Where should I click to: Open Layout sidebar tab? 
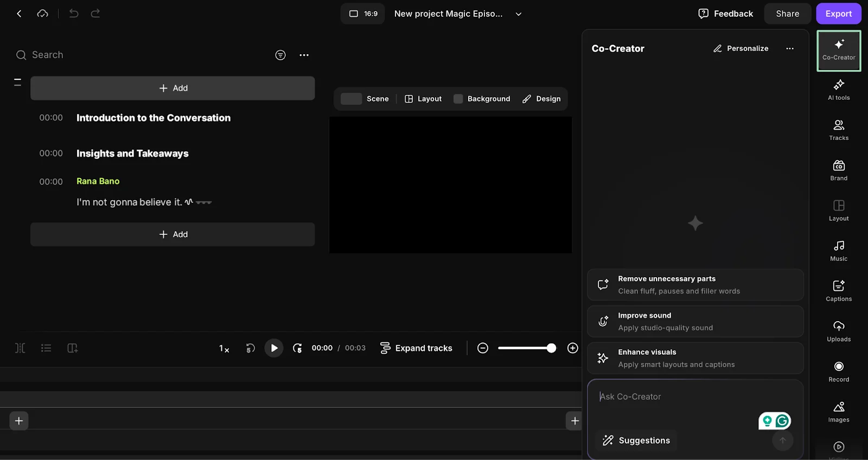[x=839, y=211]
